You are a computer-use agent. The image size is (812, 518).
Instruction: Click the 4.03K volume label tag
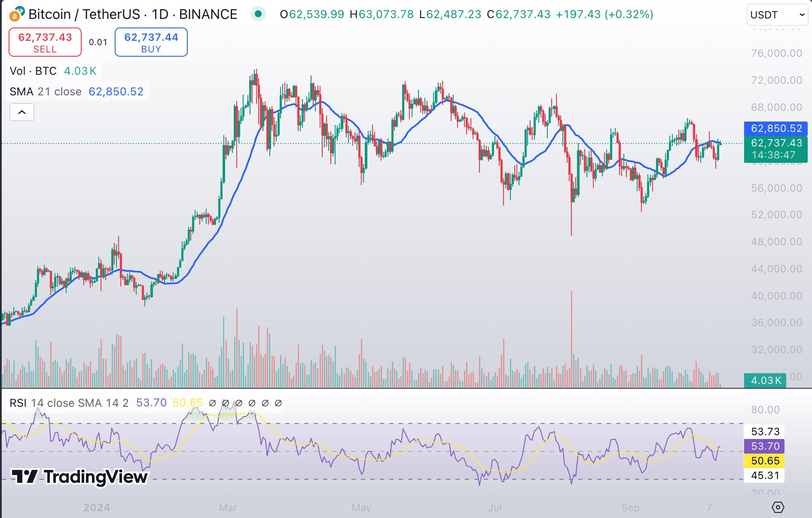(765, 380)
